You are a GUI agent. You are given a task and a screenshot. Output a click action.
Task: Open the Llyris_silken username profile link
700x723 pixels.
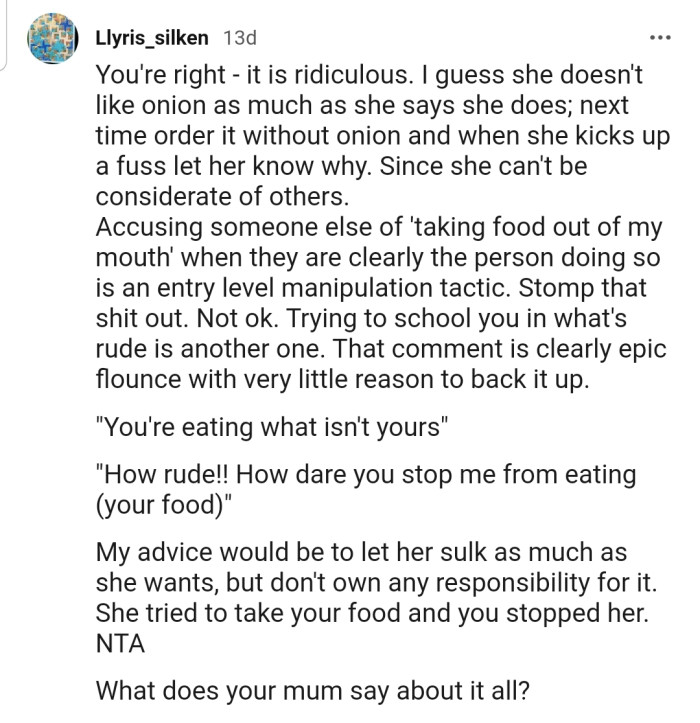pyautogui.click(x=153, y=38)
